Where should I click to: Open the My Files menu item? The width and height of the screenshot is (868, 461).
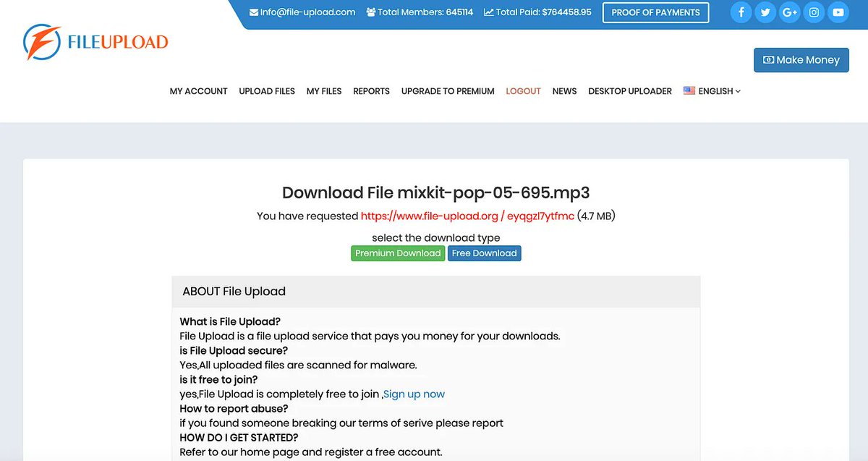pos(324,91)
